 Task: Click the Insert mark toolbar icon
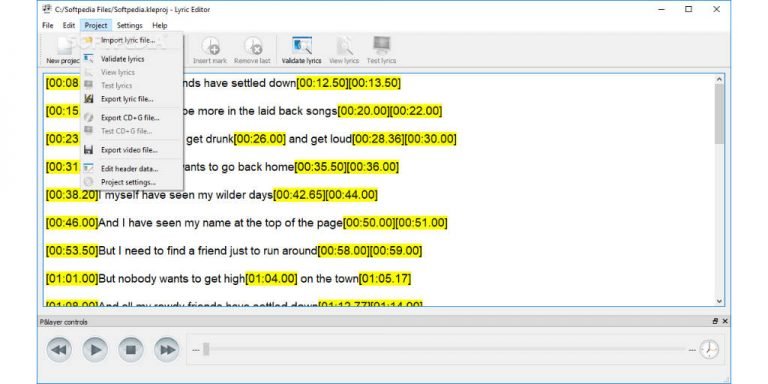210,46
